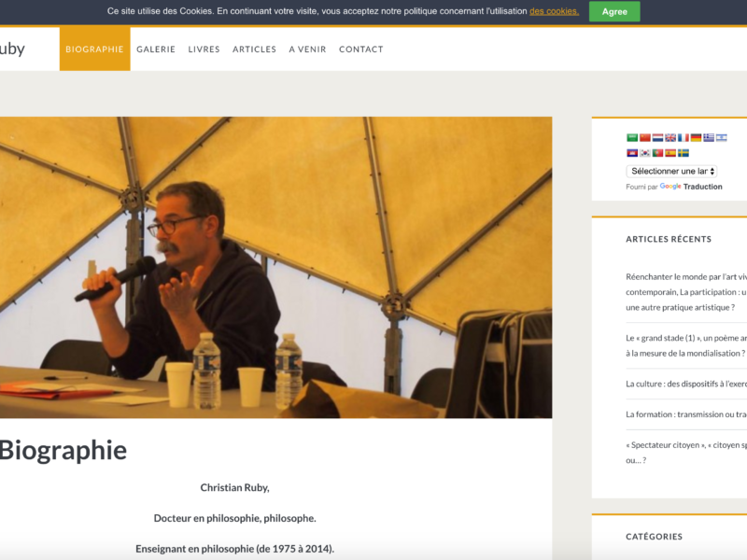Open the 'Sélectionner une langue' dropdown
Image resolution: width=747 pixels, height=560 pixels.
click(x=671, y=171)
